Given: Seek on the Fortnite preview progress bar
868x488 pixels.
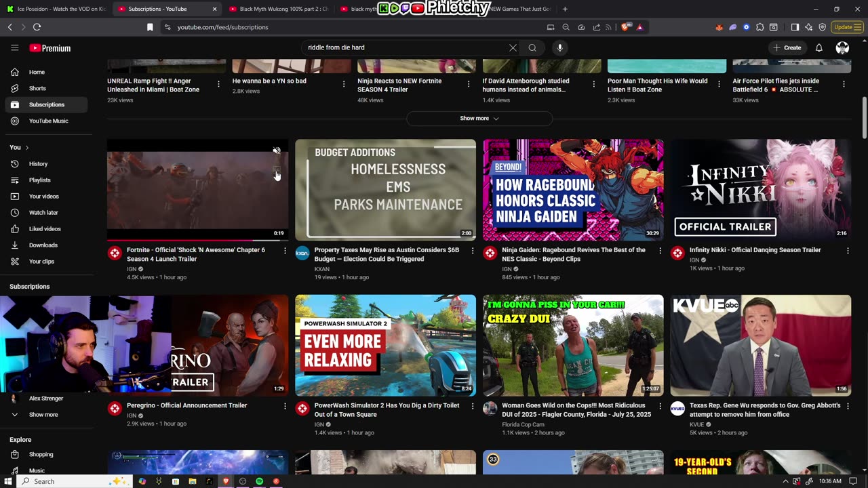Looking at the screenshot, I should click(197, 240).
